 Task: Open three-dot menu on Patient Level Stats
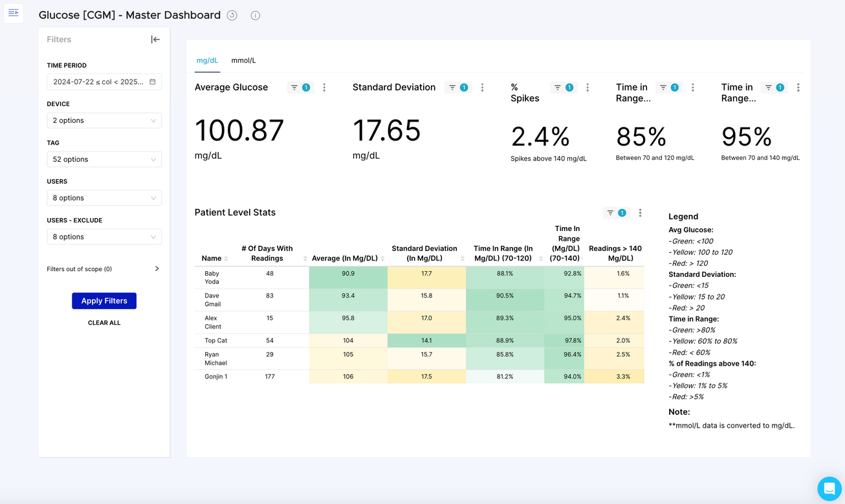click(640, 213)
